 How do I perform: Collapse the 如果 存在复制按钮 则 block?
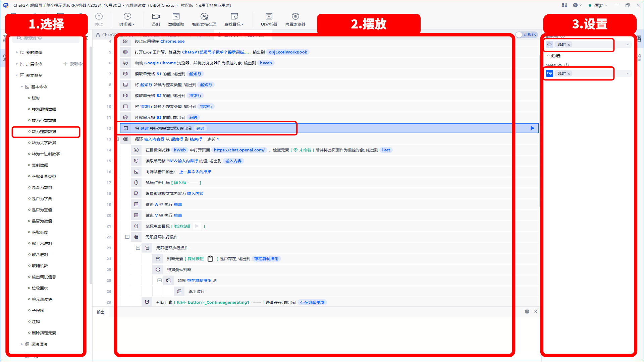pos(160,281)
